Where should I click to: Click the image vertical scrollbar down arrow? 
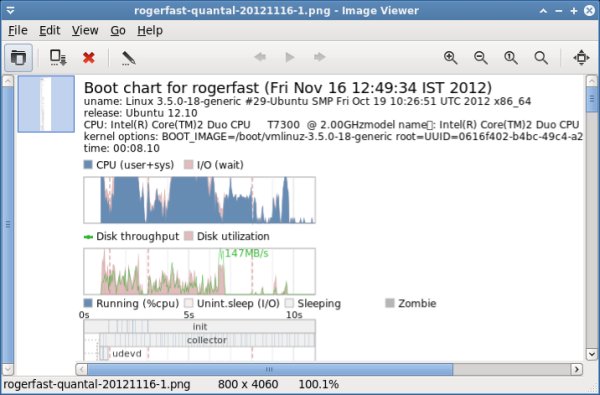591,354
